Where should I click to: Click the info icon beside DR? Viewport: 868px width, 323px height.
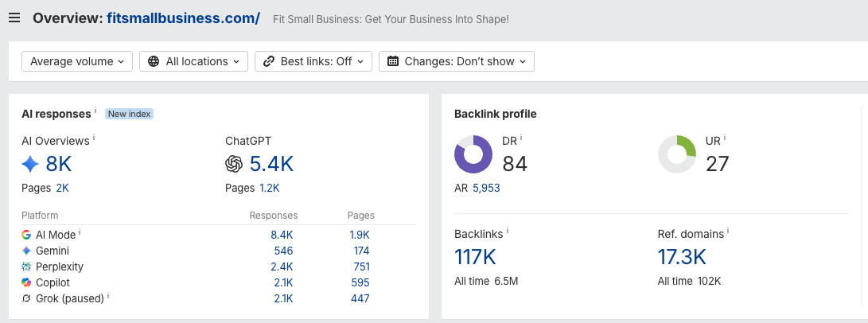coord(521,138)
